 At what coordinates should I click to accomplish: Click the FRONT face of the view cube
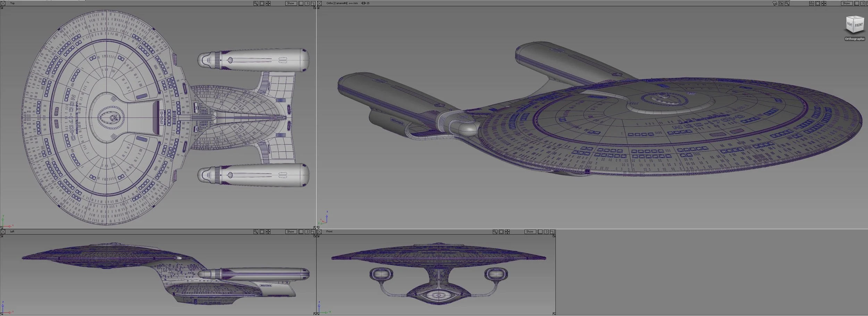(859, 26)
